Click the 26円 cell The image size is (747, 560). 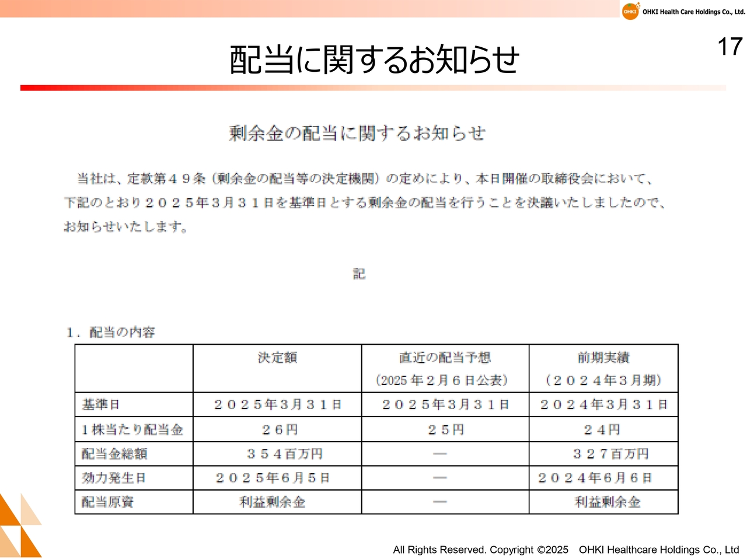click(x=280, y=430)
